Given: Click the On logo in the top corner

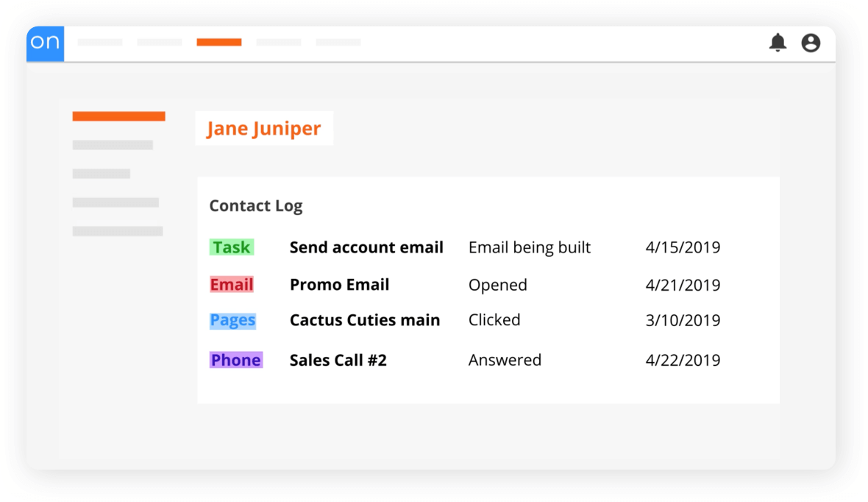Looking at the screenshot, I should click(45, 43).
